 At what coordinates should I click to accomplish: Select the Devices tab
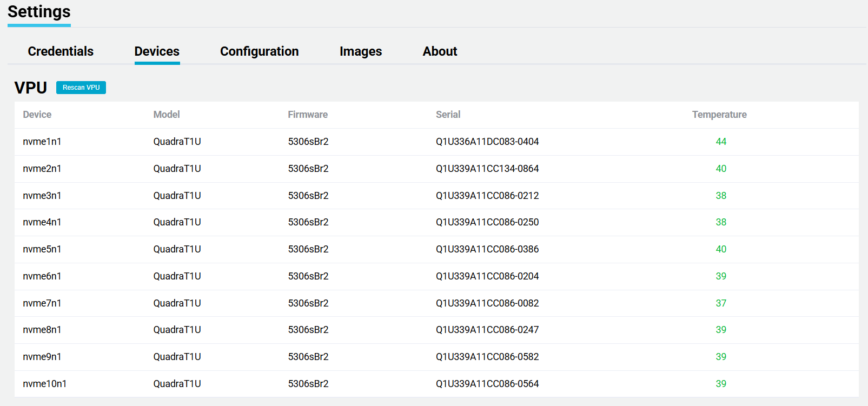click(157, 51)
